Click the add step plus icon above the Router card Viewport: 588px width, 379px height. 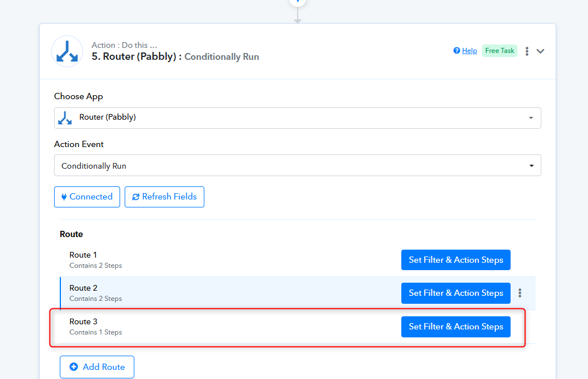(x=297, y=2)
